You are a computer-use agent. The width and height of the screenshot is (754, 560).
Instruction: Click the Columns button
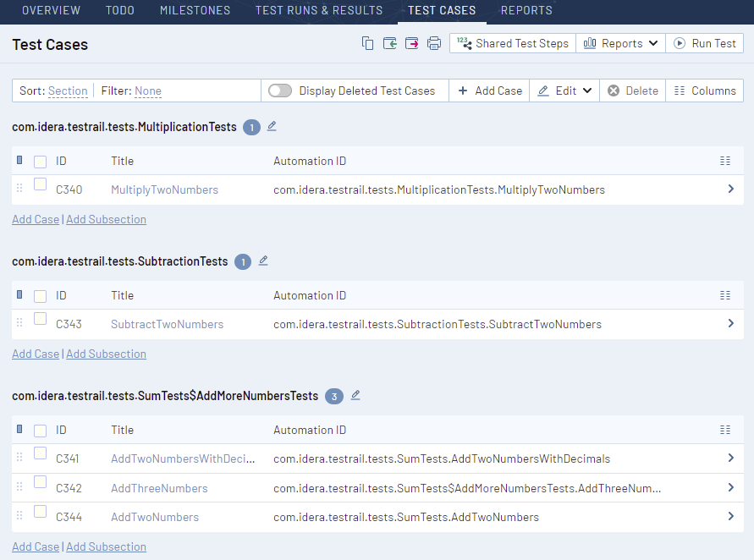[705, 91]
